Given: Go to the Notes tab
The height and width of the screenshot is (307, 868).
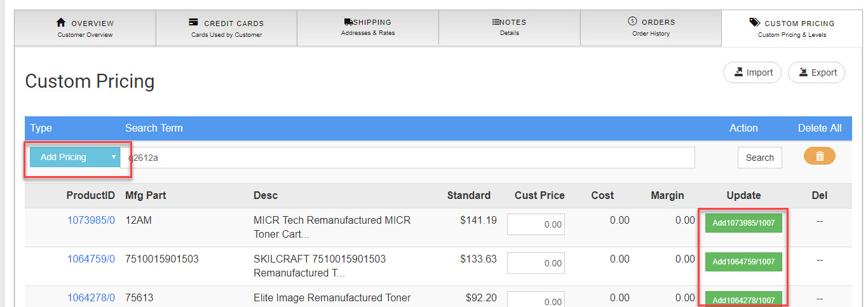Looking at the screenshot, I should [509, 27].
